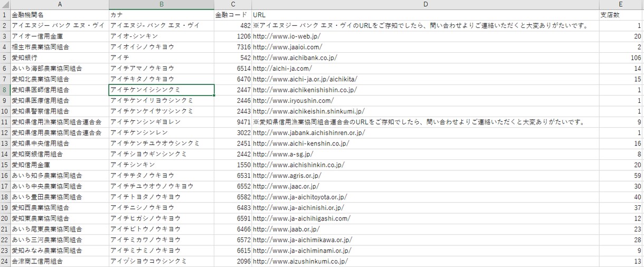Viewport: 644px width, 267px height.
Task: Select cell アイチケンシンレン
Action: coord(162,132)
